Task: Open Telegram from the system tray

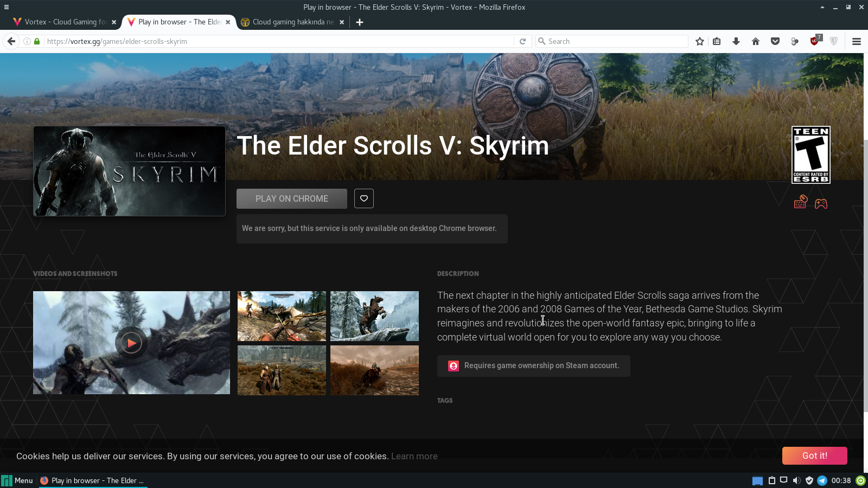Action: pyautogui.click(x=822, y=480)
